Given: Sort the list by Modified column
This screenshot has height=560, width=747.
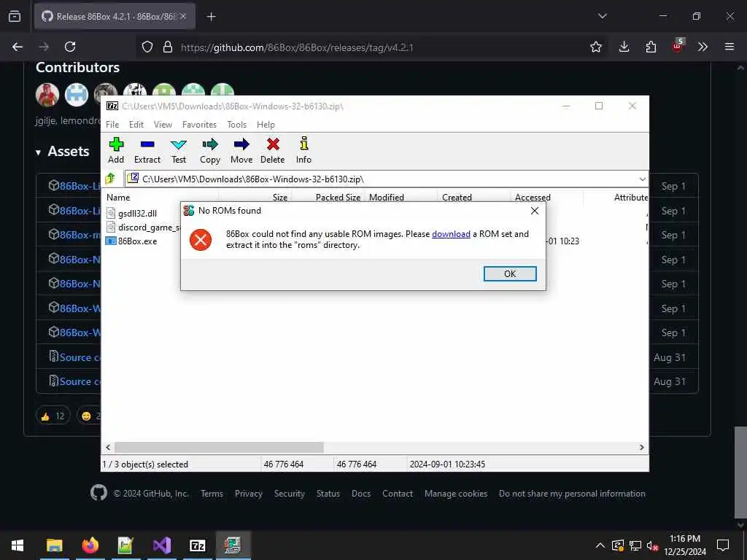Looking at the screenshot, I should tap(387, 197).
